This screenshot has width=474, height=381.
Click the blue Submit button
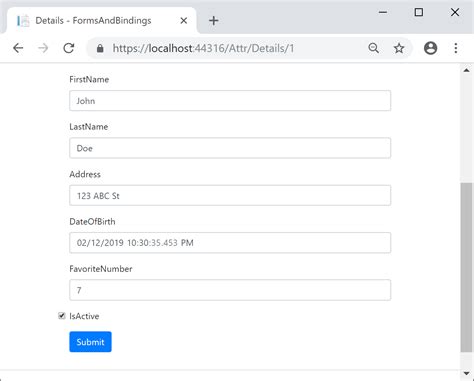(x=90, y=342)
